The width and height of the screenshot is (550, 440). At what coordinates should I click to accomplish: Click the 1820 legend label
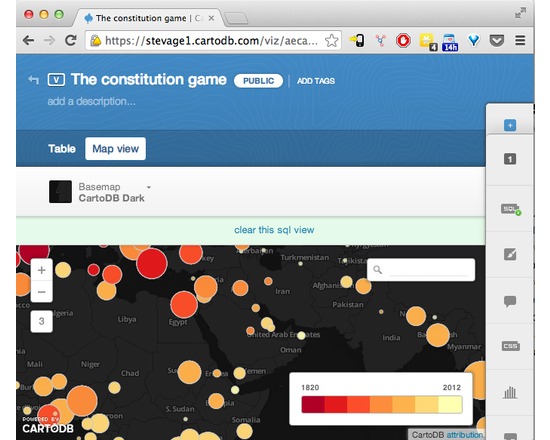310,387
